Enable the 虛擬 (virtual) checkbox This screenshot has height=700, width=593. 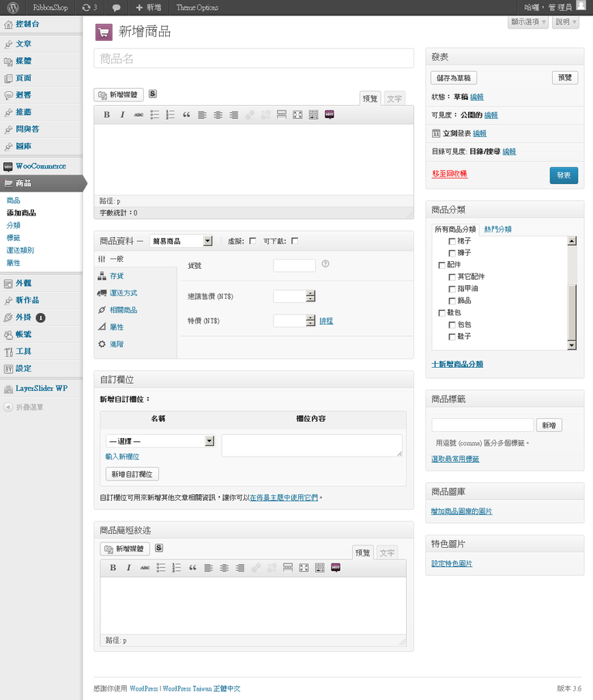[x=252, y=241]
